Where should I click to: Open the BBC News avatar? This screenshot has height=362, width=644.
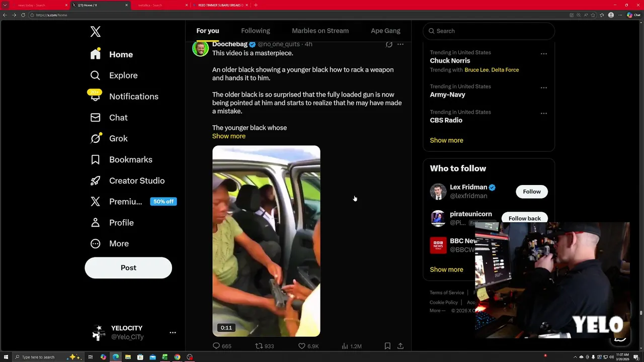[x=438, y=245]
